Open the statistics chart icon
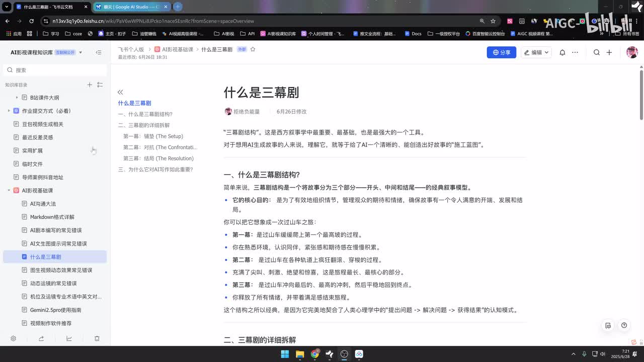644x362 pixels. click(x=69, y=338)
